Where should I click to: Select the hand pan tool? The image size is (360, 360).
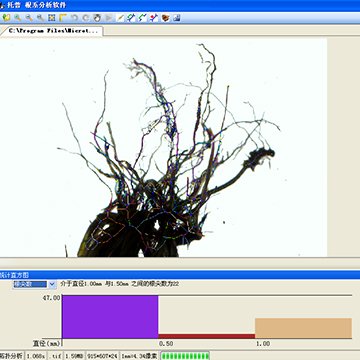pyautogui.click(x=97, y=18)
